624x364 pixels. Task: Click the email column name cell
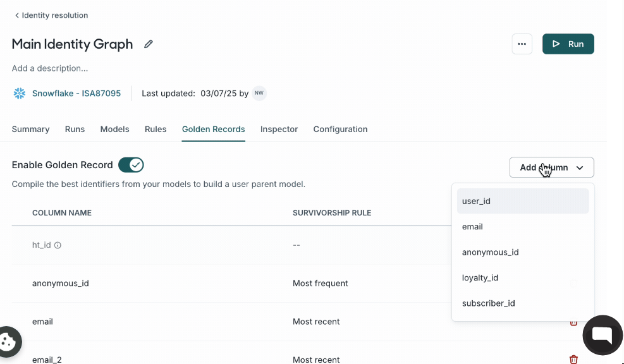click(42, 322)
